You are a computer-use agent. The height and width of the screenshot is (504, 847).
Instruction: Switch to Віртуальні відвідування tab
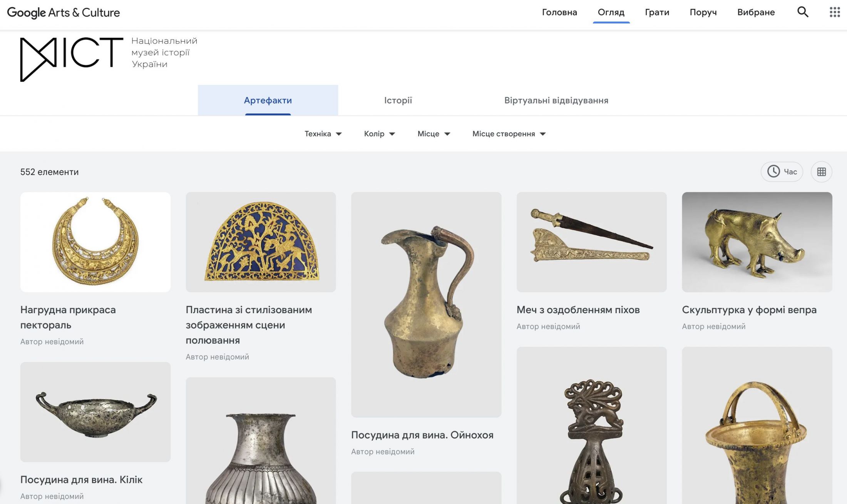coord(556,100)
